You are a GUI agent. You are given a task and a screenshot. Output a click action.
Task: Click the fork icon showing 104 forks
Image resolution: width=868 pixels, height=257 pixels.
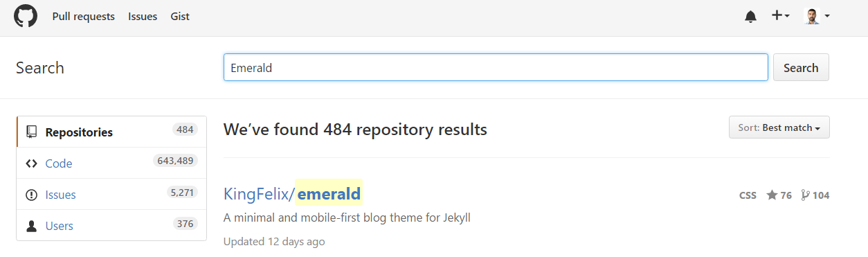pyautogui.click(x=805, y=195)
